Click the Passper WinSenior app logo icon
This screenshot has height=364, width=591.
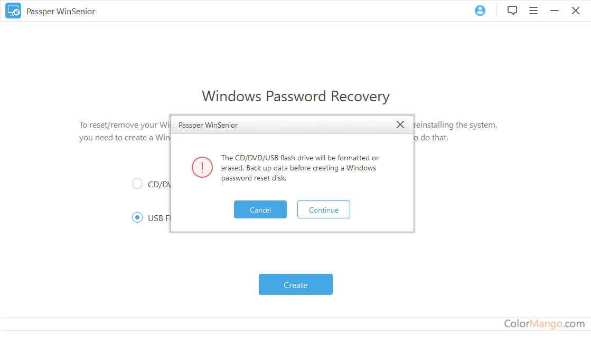click(x=13, y=11)
